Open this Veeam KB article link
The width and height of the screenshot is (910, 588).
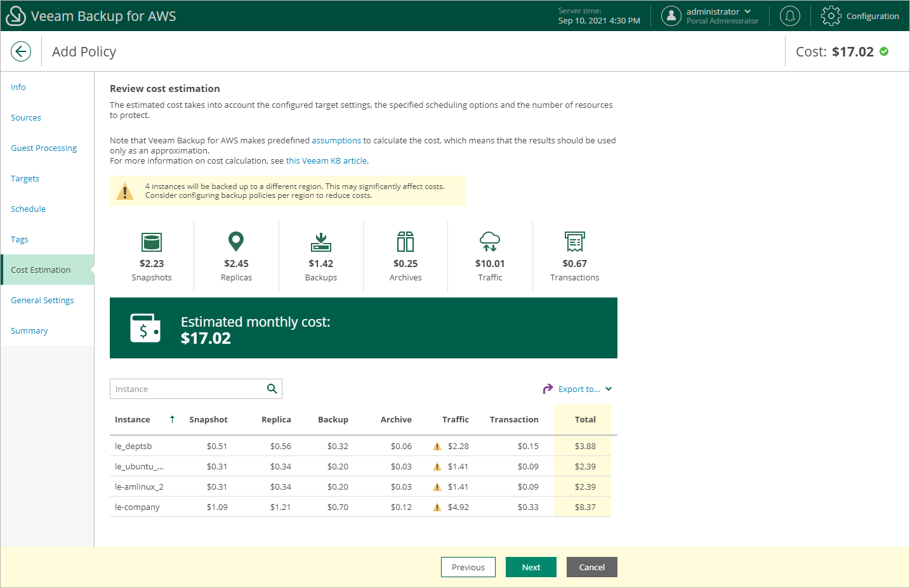click(x=326, y=160)
